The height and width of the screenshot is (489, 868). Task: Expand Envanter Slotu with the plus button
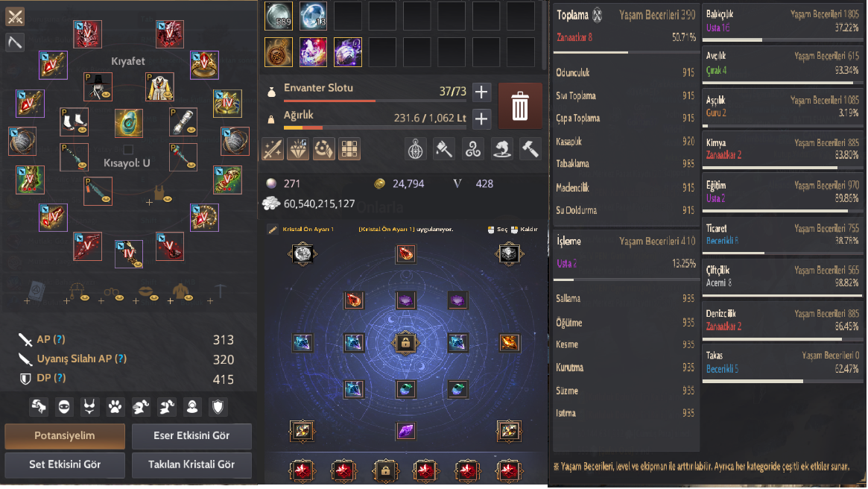(x=481, y=92)
